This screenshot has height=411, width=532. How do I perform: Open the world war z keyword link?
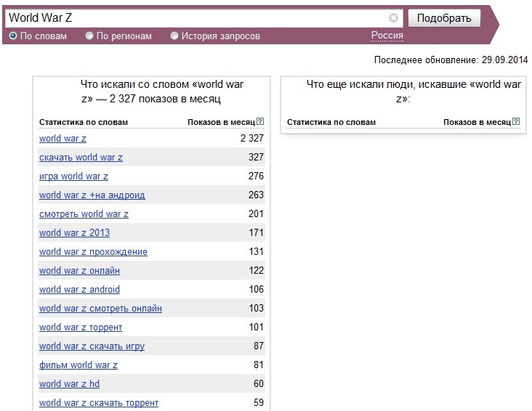point(63,139)
